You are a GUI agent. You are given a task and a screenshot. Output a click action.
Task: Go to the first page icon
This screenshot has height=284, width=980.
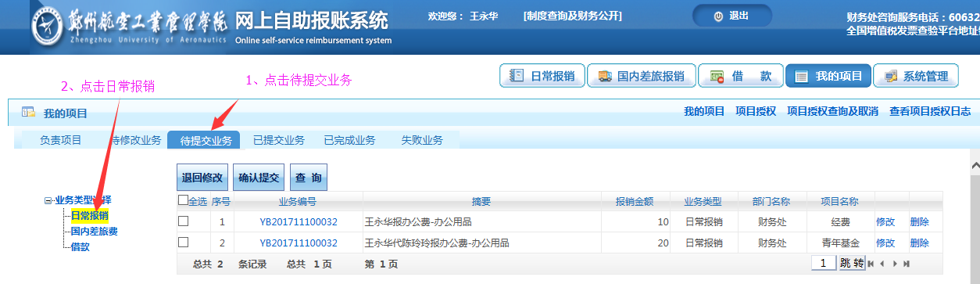(871, 264)
